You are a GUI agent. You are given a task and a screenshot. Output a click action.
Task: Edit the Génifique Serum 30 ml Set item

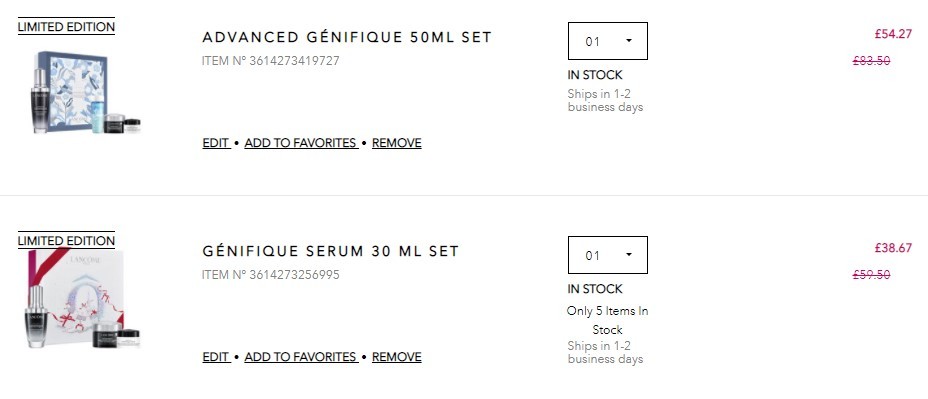point(216,357)
